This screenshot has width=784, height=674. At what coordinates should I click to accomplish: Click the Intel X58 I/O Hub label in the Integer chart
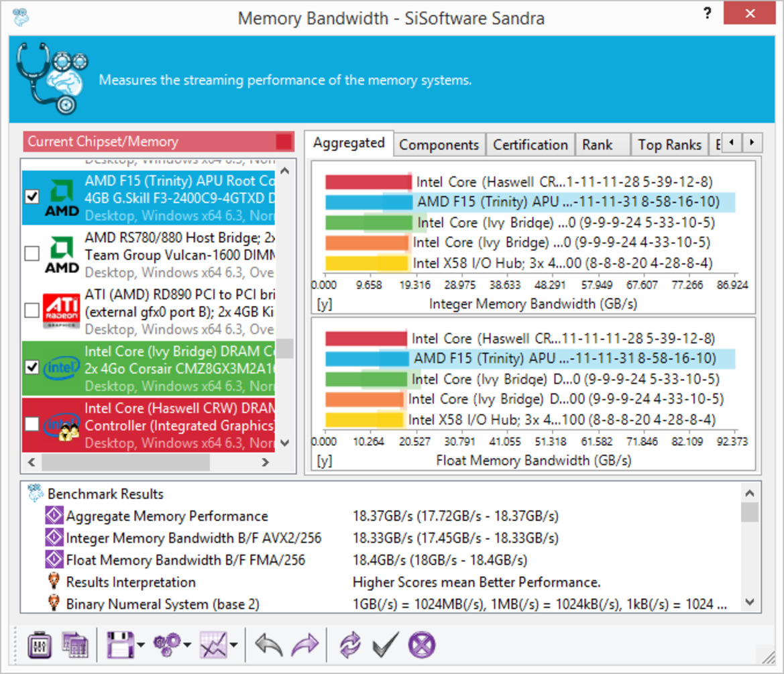[x=563, y=263]
